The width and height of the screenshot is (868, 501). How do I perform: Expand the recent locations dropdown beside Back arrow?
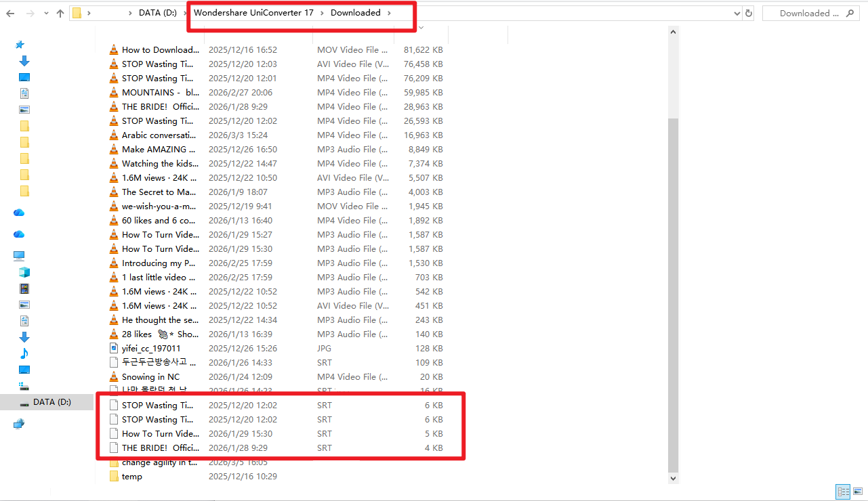tap(45, 13)
